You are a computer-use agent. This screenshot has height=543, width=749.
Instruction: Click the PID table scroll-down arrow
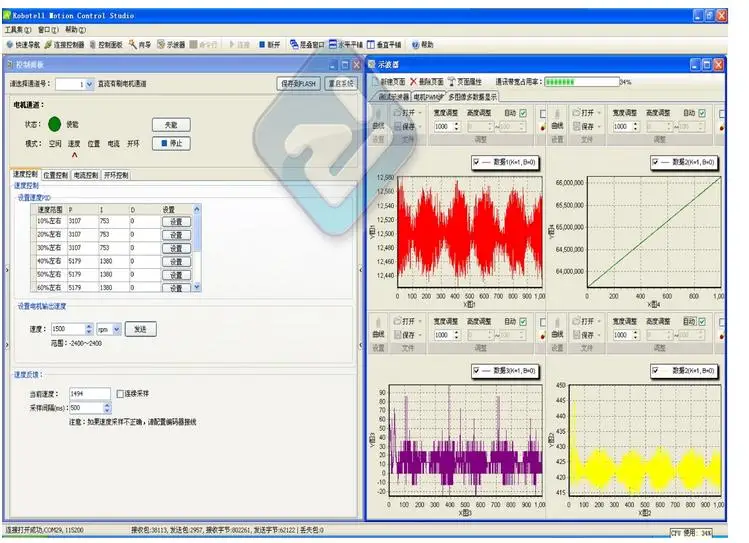coord(197,287)
